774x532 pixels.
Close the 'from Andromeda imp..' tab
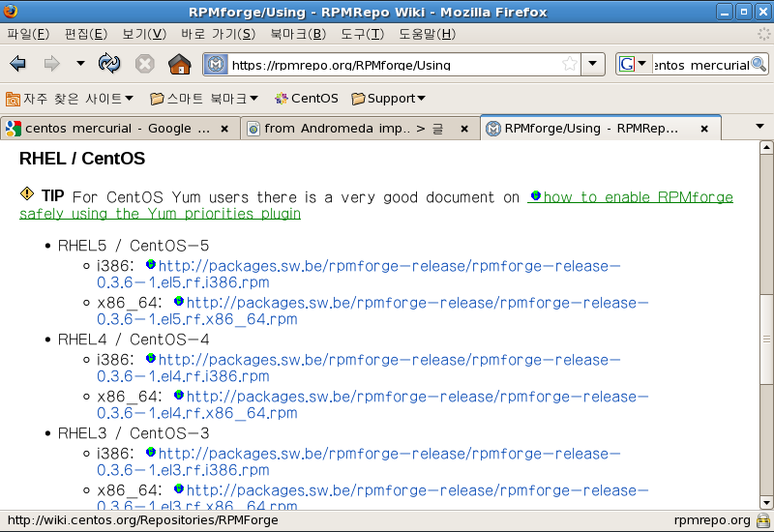[x=464, y=129]
